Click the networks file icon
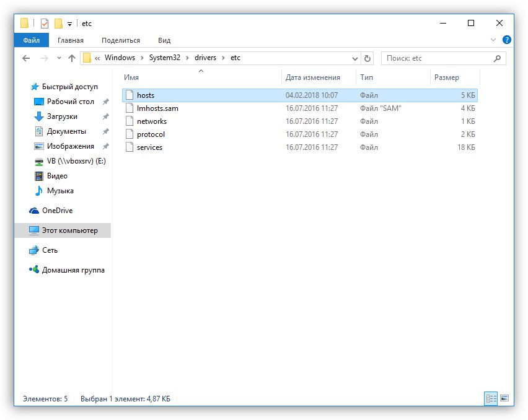The image size is (528, 420). (130, 121)
